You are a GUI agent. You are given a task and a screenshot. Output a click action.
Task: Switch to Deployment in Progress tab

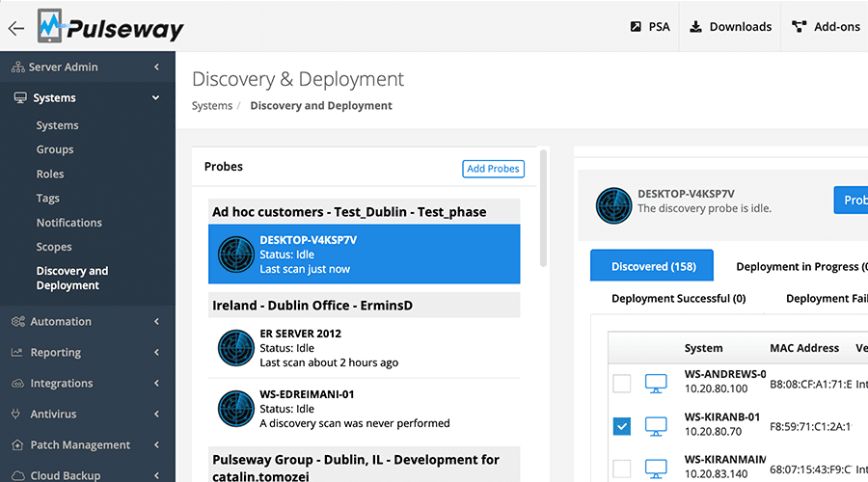pyautogui.click(x=801, y=267)
